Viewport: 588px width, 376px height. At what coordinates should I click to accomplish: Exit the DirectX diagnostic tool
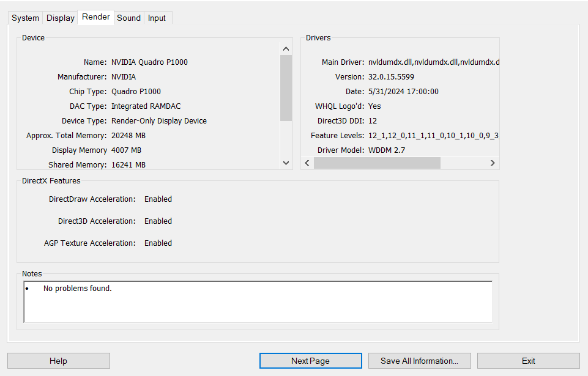click(528, 361)
